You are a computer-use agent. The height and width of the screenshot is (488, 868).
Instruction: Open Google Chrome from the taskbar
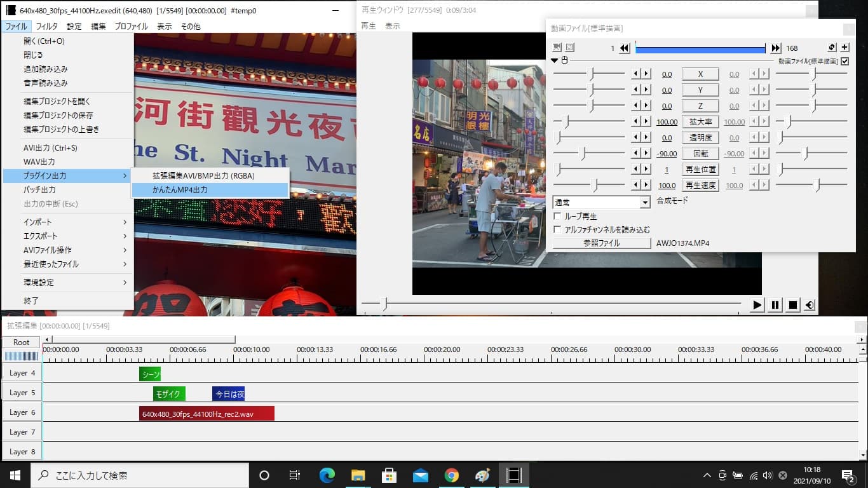click(452, 475)
